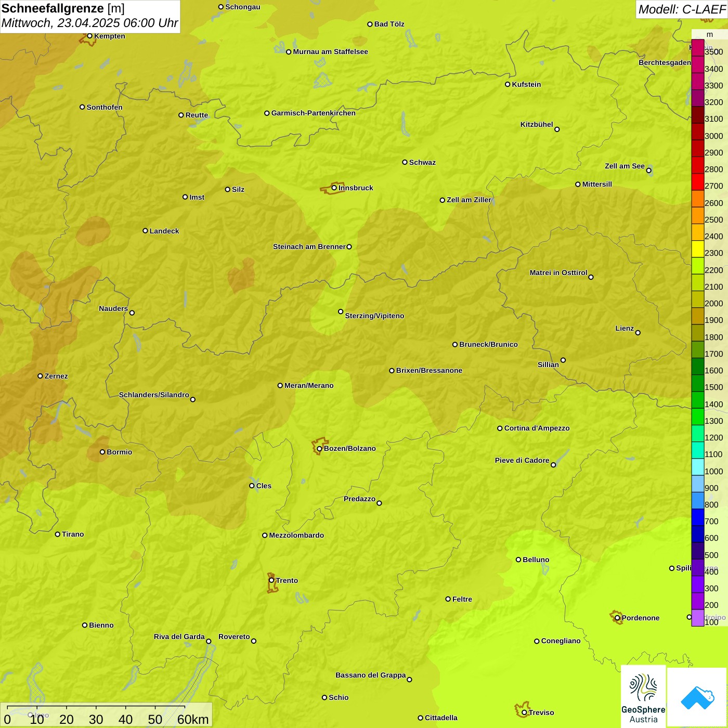
Task: Click the 'Predazzo' label
Action: pyautogui.click(x=359, y=499)
